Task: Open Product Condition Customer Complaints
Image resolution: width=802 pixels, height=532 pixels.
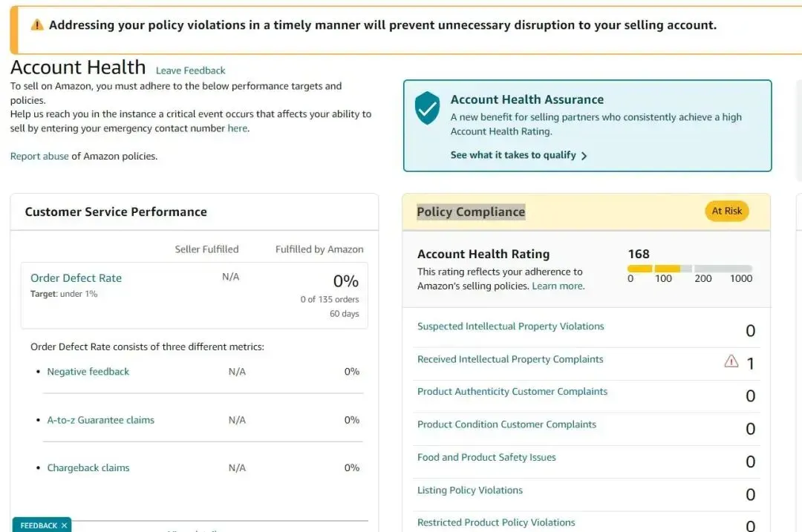Action: (x=506, y=424)
